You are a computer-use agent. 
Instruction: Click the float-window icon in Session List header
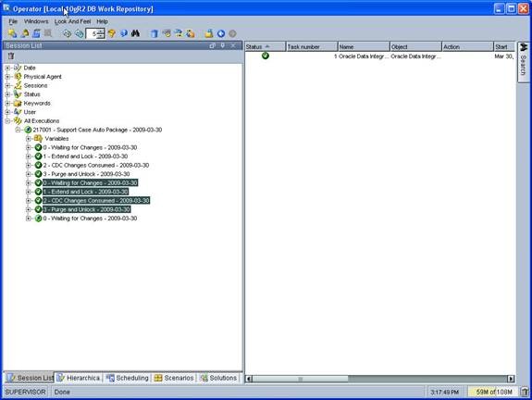pyautogui.click(x=212, y=45)
